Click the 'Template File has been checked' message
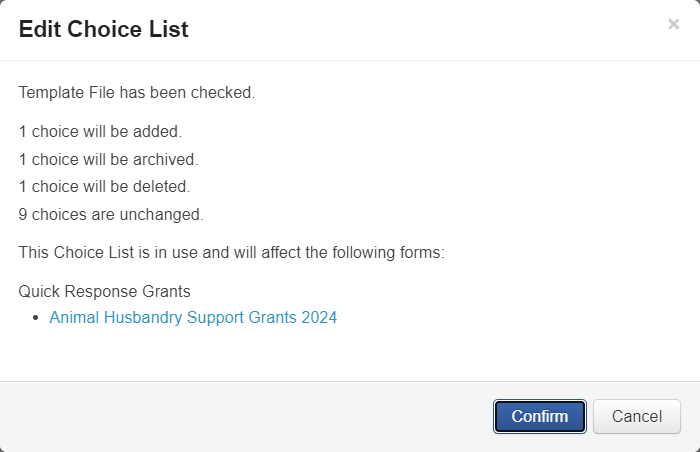The image size is (700, 452). point(137,93)
